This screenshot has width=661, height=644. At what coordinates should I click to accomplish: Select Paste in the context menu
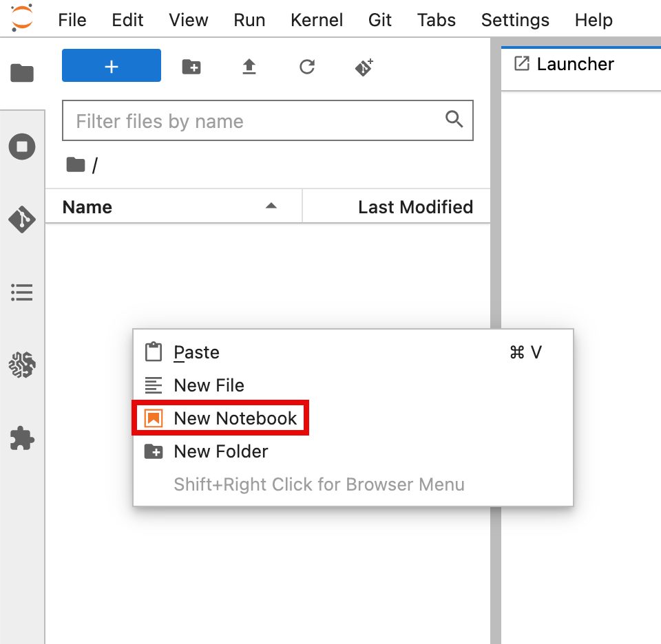pos(196,352)
